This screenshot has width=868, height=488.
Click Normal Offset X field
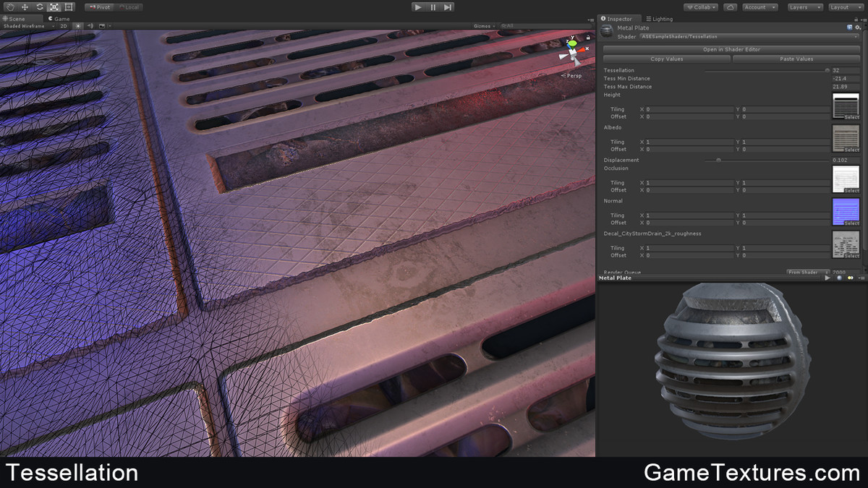pos(689,223)
